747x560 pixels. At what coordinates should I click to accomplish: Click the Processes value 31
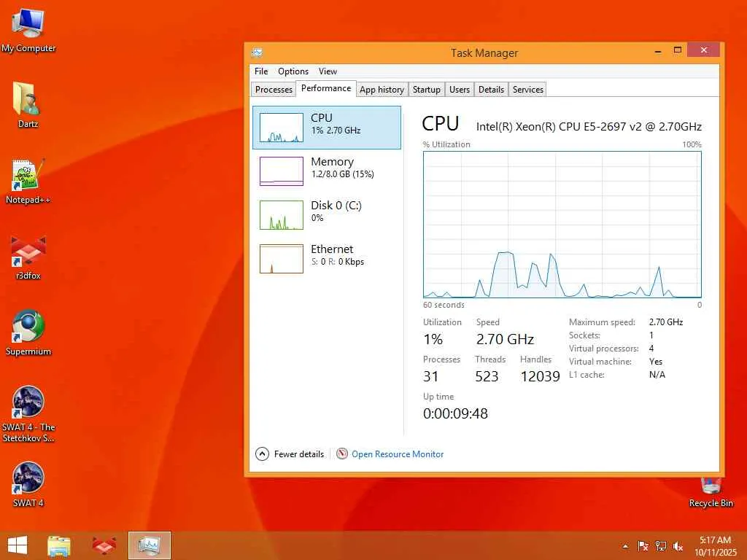tap(430, 376)
